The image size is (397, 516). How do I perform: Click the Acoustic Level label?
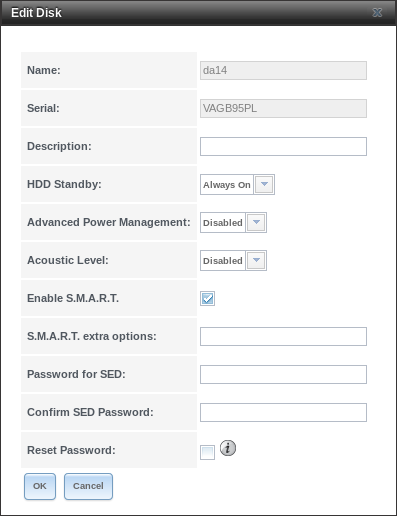point(68,260)
